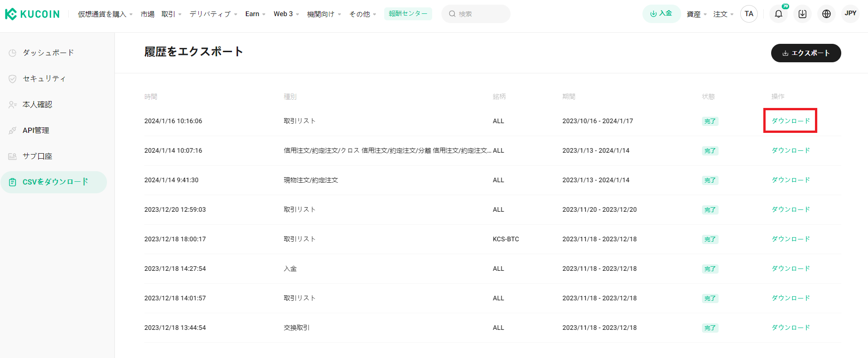This screenshot has width=868, height=358.
Task: Click the app download icon in header
Action: [803, 14]
